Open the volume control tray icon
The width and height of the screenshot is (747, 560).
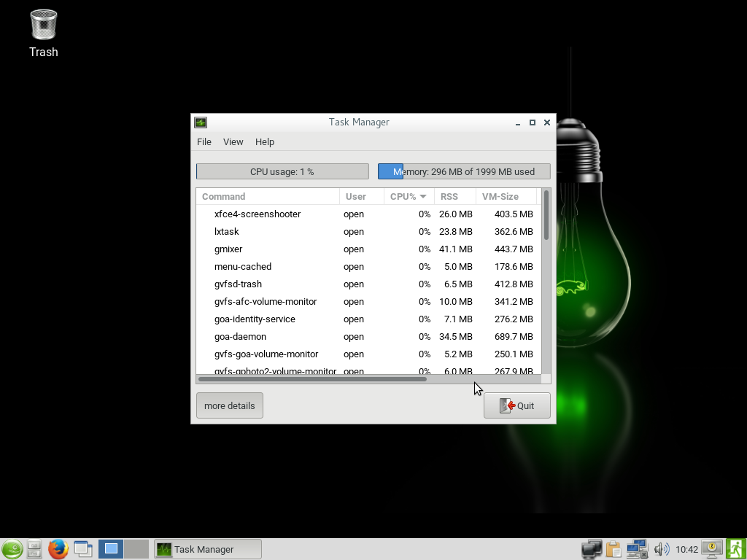coord(662,549)
